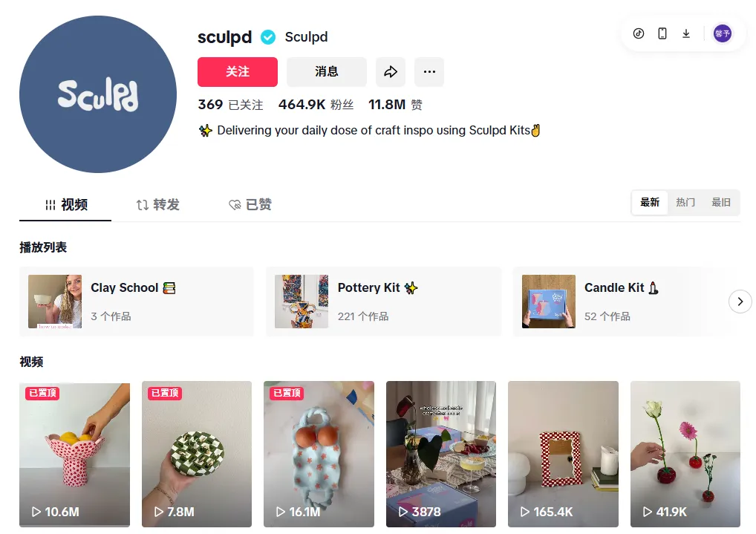Switch to the 转发 tab

click(157, 204)
